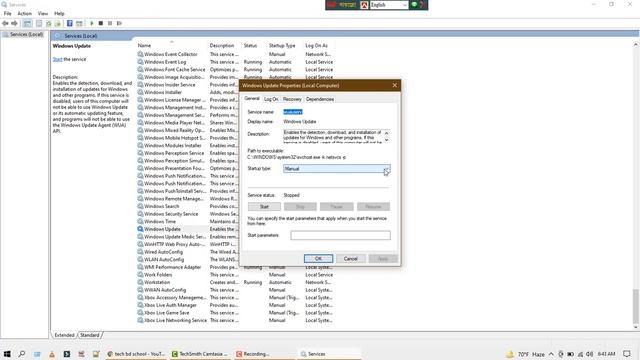Click the Start button in properties dialog
Viewport: 640px width, 360px height.
(264, 207)
